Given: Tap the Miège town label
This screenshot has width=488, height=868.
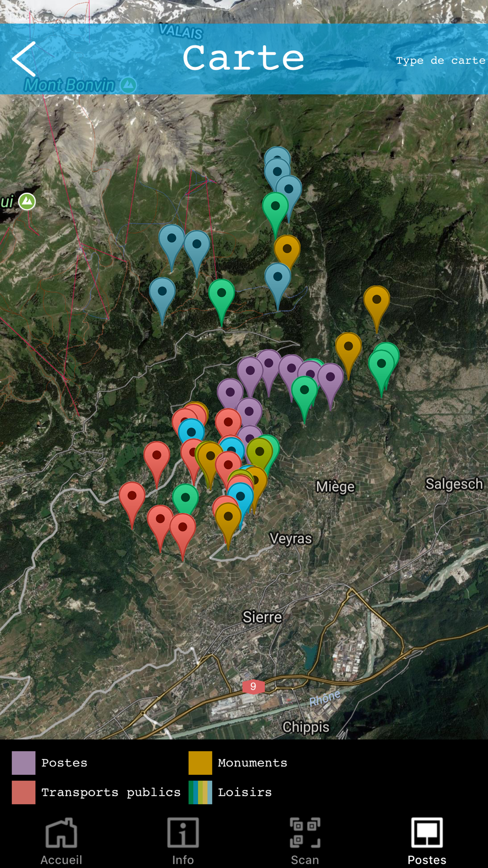Looking at the screenshot, I should (x=335, y=487).
